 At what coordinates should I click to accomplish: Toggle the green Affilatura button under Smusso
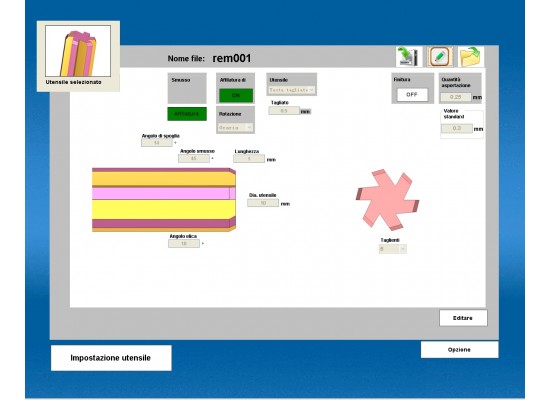pos(187,114)
